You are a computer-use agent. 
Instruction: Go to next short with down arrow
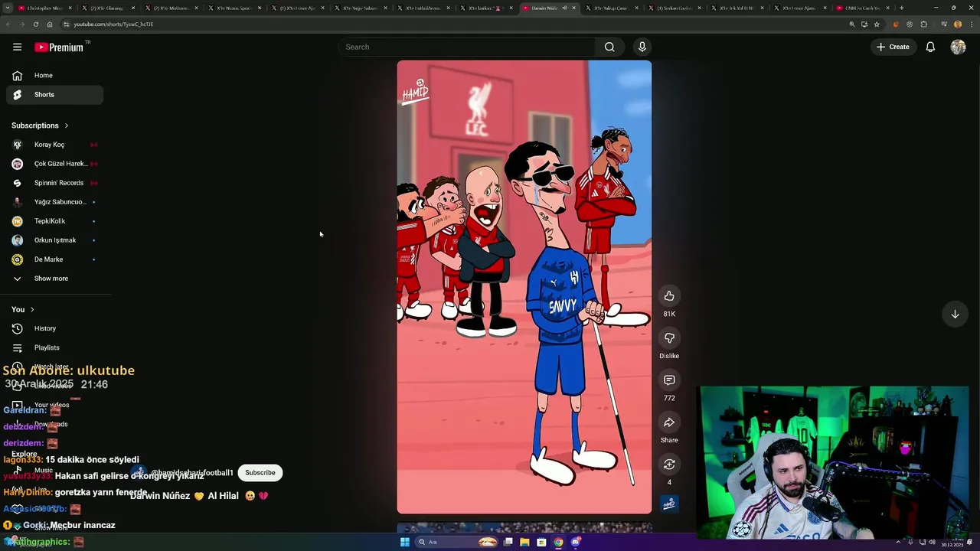pyautogui.click(x=955, y=314)
